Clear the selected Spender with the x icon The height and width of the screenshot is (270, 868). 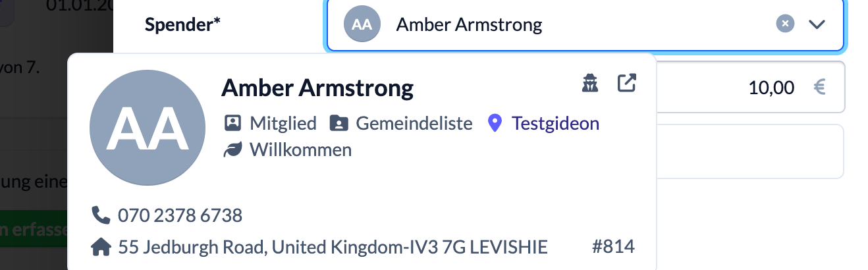tap(784, 24)
